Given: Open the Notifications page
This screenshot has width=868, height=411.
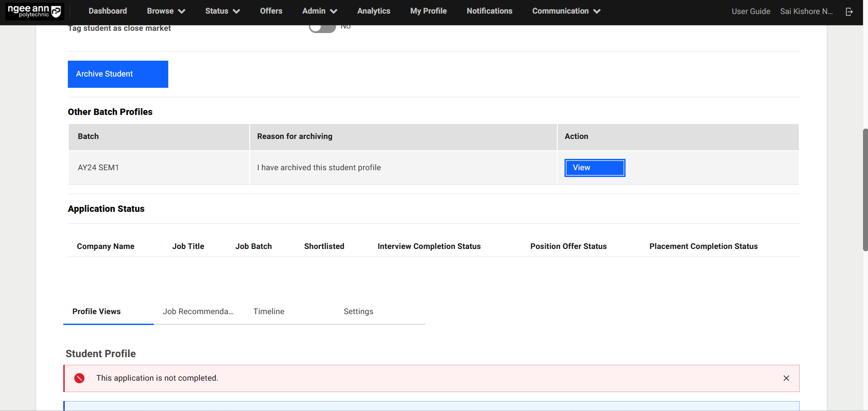Looking at the screenshot, I should click(489, 11).
